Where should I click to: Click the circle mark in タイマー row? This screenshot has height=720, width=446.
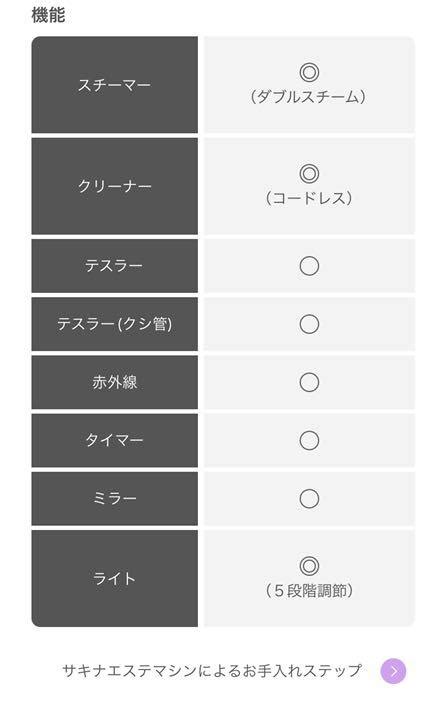coord(309,440)
